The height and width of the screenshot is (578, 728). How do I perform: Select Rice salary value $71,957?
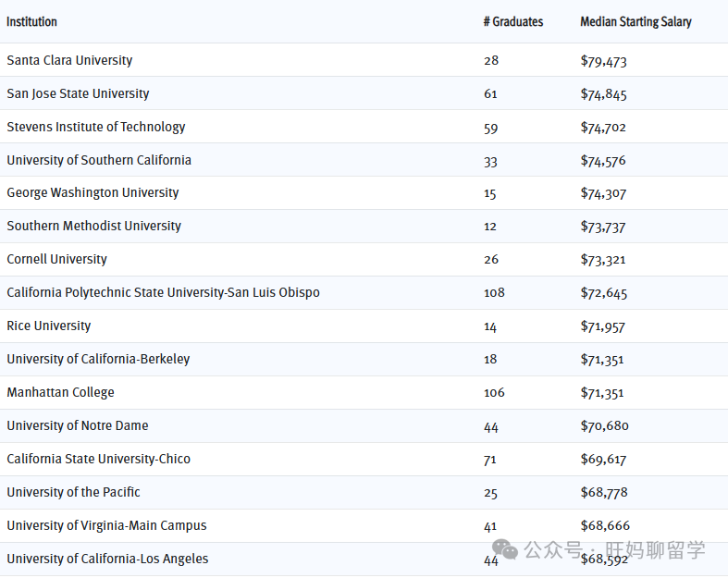602,326
